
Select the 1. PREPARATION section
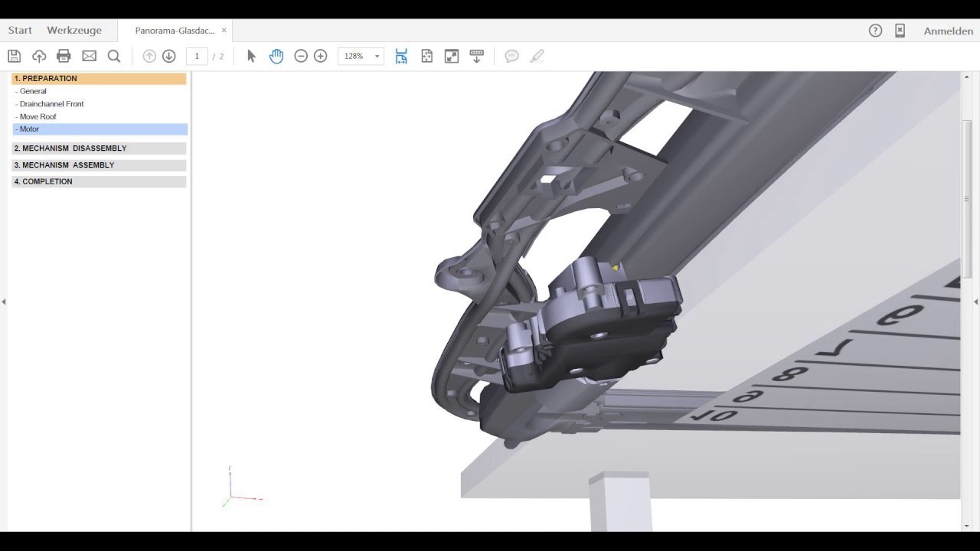coord(99,78)
